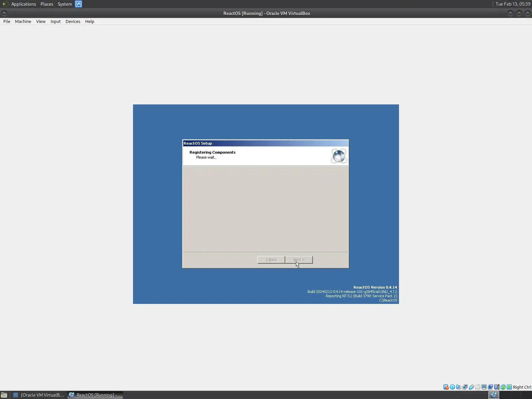
Task: Click the ReactOS Setup dialog title bar
Action: pos(266,143)
